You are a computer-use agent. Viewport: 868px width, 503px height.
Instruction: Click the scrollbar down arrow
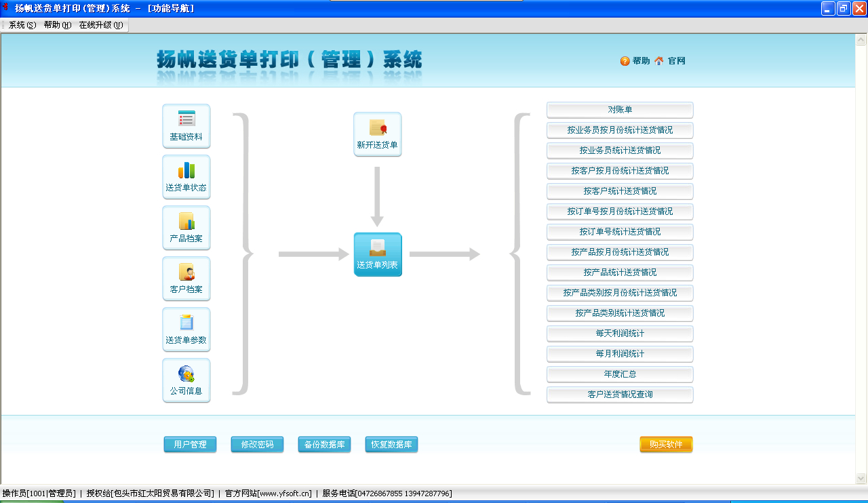point(861,478)
